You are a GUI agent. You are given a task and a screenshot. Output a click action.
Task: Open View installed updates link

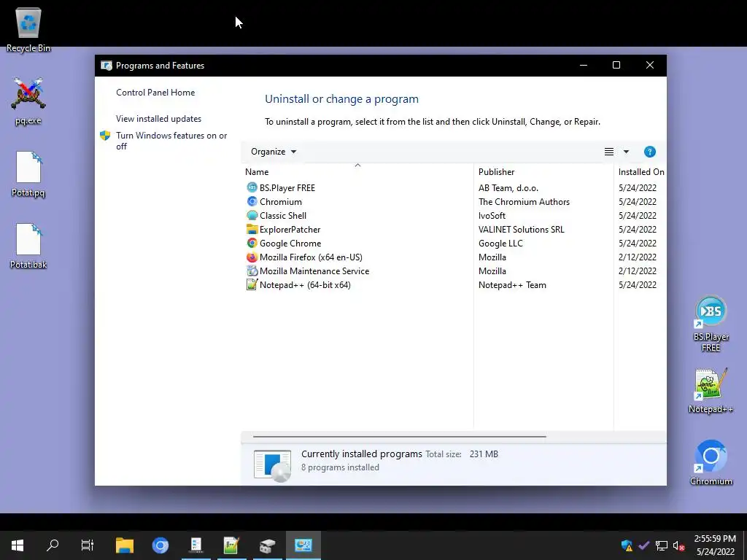(158, 119)
